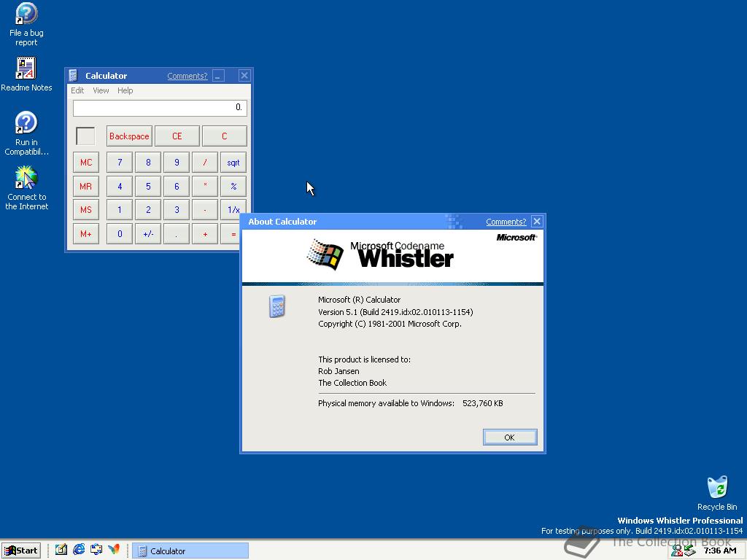This screenshot has height=560, width=747.
Task: Click the safely remove hardware tray icon
Action: pos(690,551)
